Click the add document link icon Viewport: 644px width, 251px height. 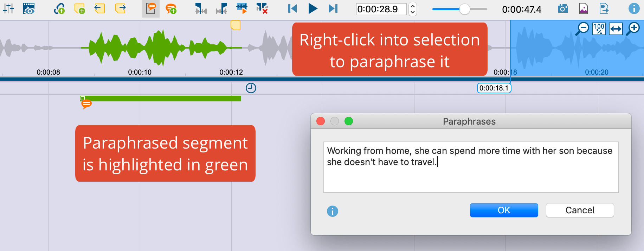pos(59,8)
